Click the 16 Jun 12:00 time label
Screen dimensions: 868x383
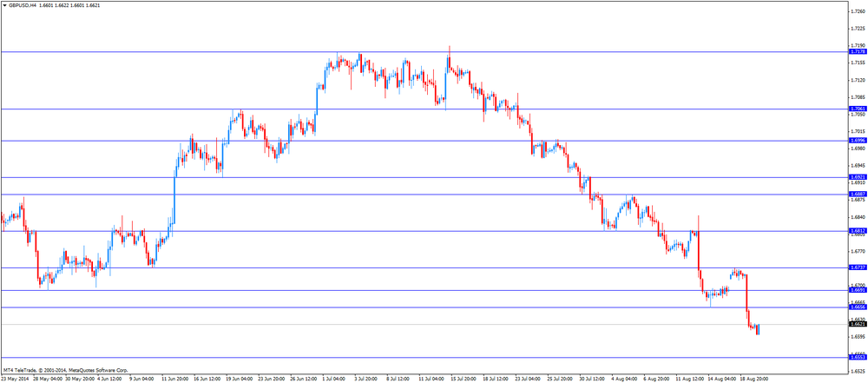(208, 380)
